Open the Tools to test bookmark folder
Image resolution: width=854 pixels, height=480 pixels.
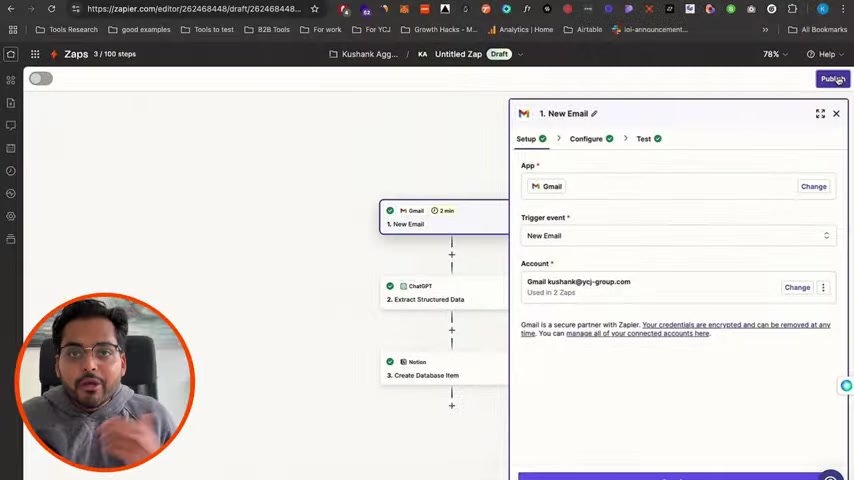[x=208, y=29]
